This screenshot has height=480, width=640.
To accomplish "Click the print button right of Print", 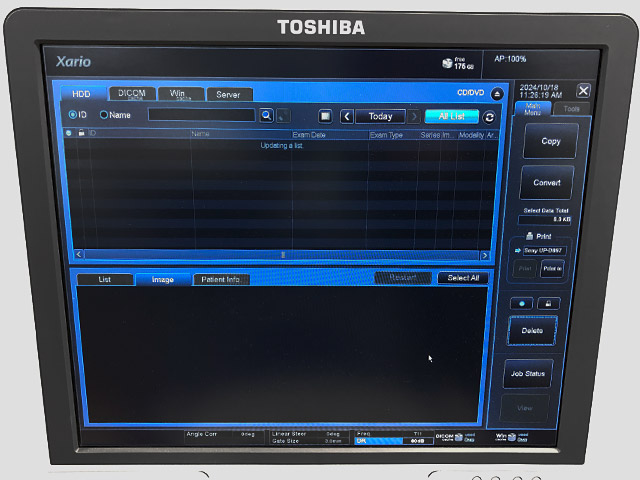I will (x=552, y=269).
